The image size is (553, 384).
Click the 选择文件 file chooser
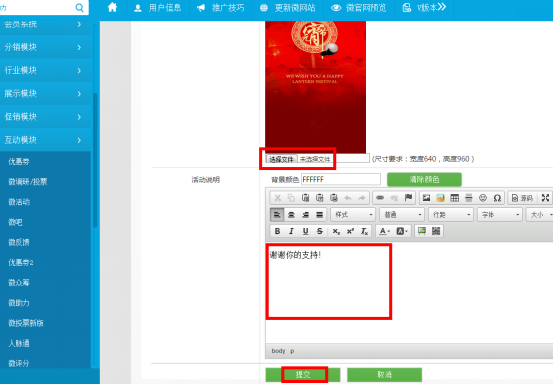click(281, 159)
